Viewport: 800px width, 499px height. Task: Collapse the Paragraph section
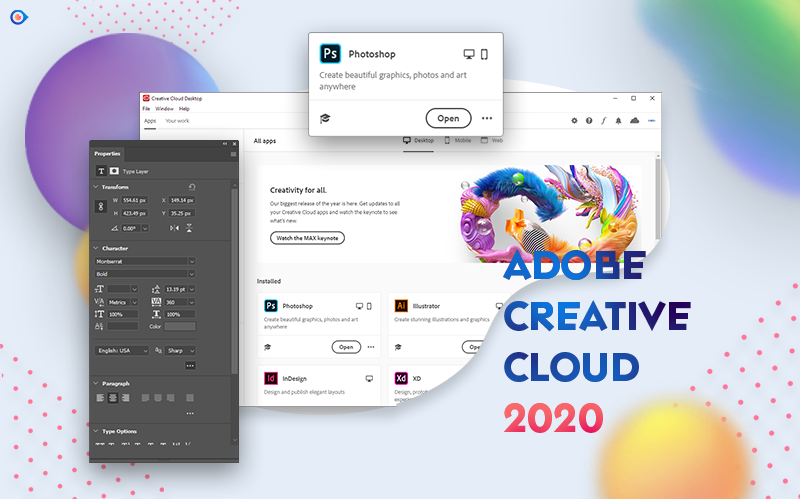96,383
